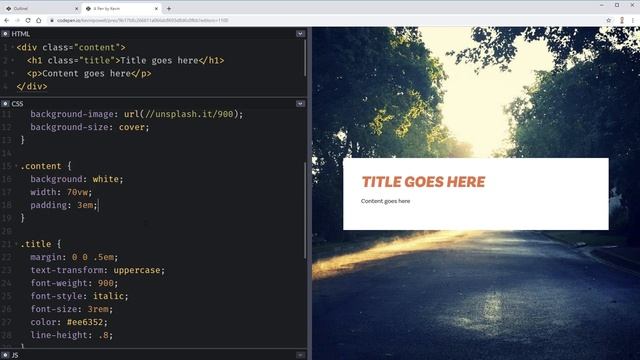Click the 'TITLE GOES HERE' preview heading
Viewport: 640px width, 360px height.
(x=424, y=182)
